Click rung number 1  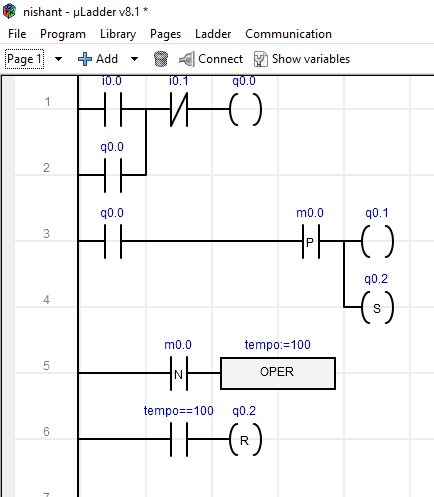(x=47, y=102)
